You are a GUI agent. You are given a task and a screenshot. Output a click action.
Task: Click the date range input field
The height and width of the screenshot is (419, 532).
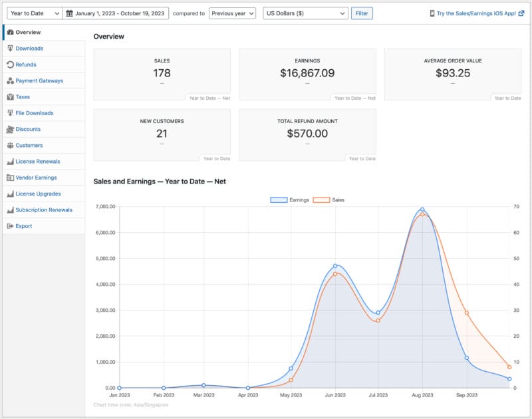point(120,13)
